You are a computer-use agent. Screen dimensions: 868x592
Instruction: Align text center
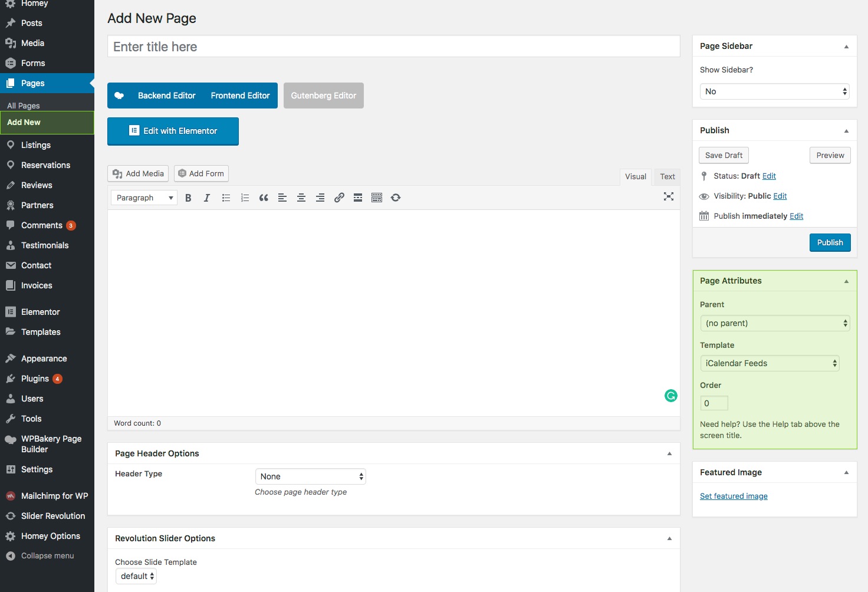click(301, 198)
